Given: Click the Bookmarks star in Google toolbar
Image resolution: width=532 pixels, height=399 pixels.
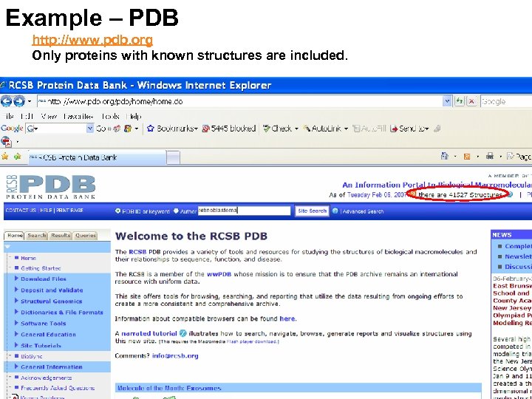Looking at the screenshot, I should pyautogui.click(x=150, y=129).
